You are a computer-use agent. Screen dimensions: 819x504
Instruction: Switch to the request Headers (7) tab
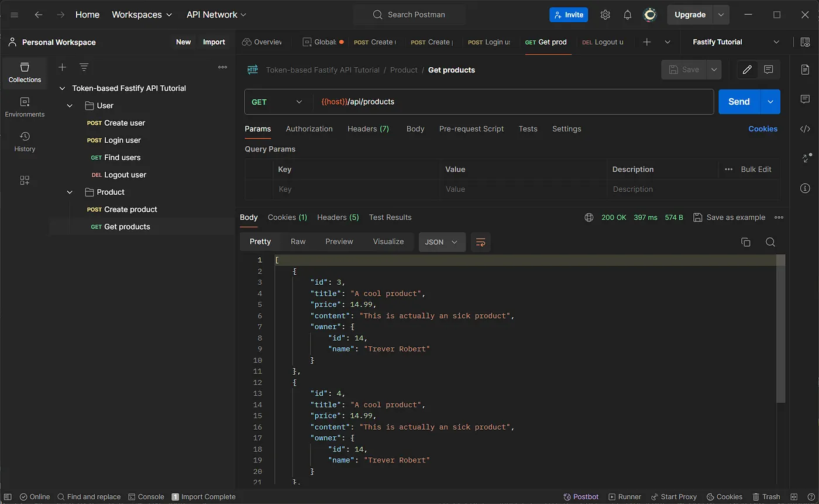[x=368, y=129]
